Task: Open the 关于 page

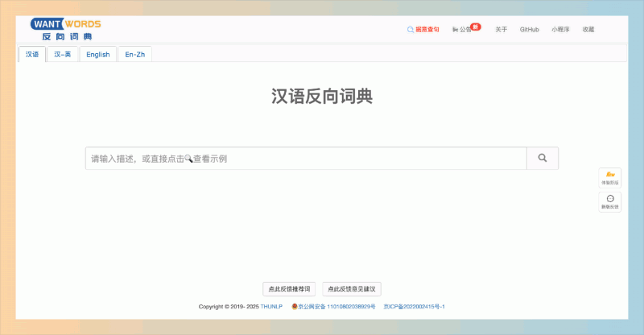Action: 501,30
